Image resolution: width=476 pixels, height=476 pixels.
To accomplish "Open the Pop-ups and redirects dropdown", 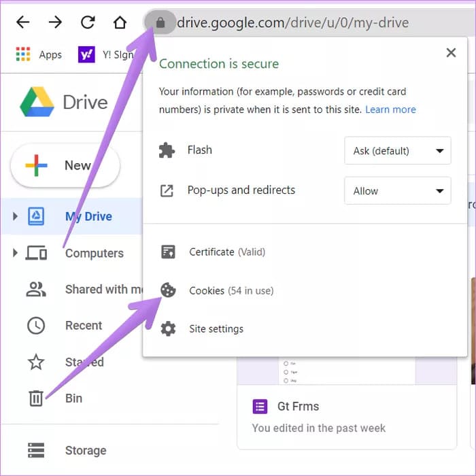I will (397, 191).
